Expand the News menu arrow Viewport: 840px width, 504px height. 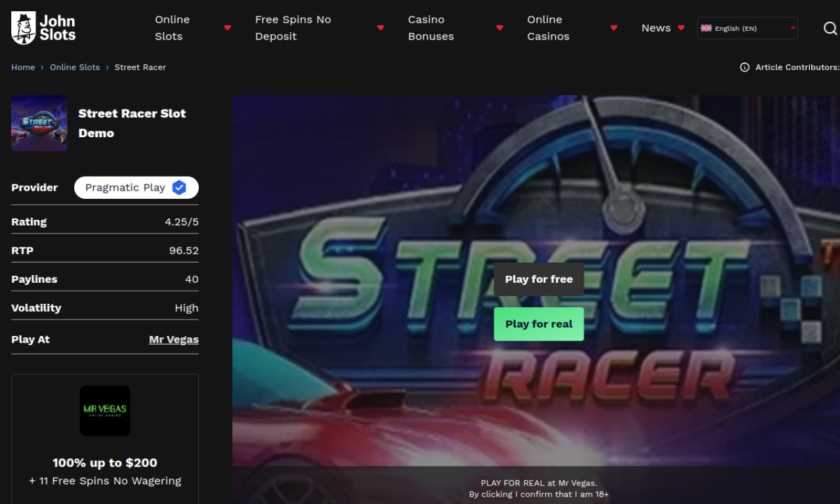[681, 28]
